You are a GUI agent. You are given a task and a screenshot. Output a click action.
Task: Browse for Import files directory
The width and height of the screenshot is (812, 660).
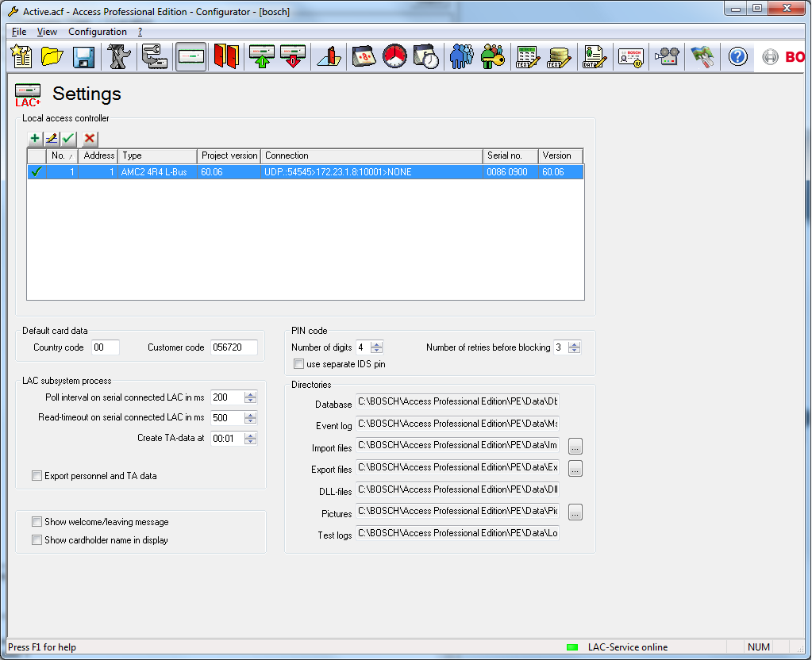pyautogui.click(x=575, y=446)
